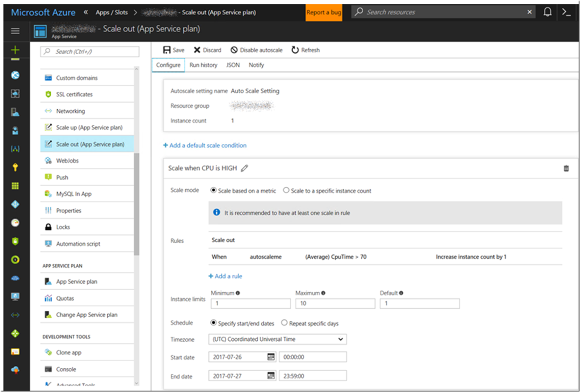Open Properties in the menu
This screenshot has height=392, width=580.
click(x=87, y=210)
